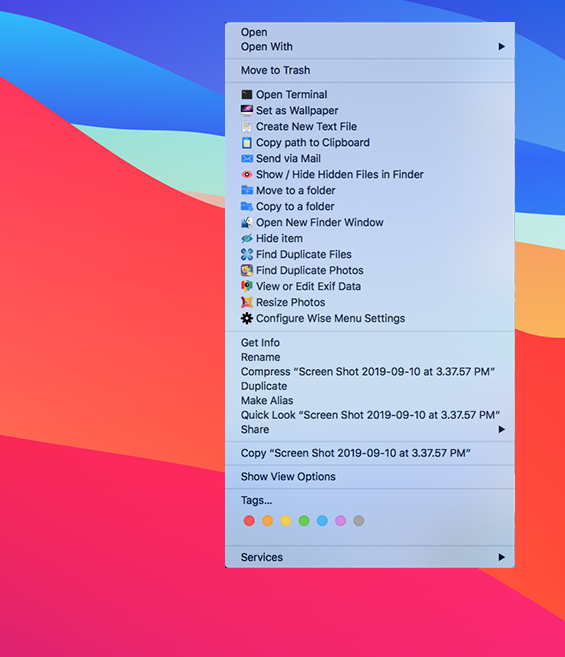
Task: Click the Set as Wallpaper monitor icon
Action: 247,111
